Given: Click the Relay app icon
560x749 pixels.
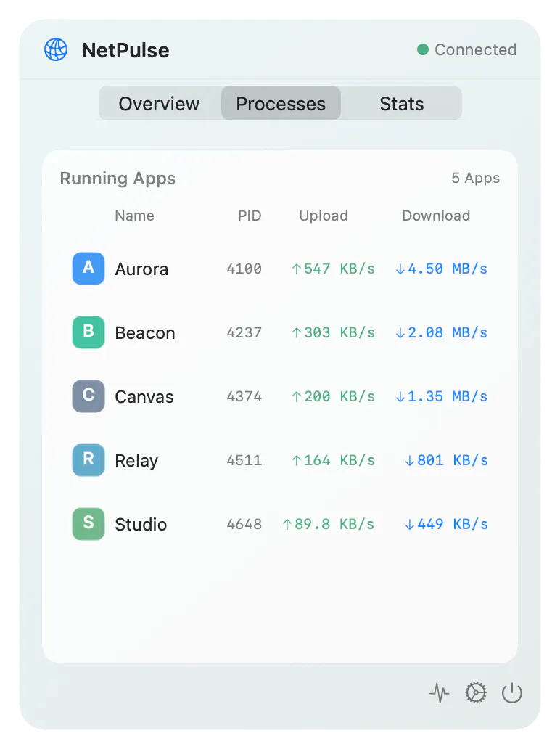Looking at the screenshot, I should coord(88,460).
